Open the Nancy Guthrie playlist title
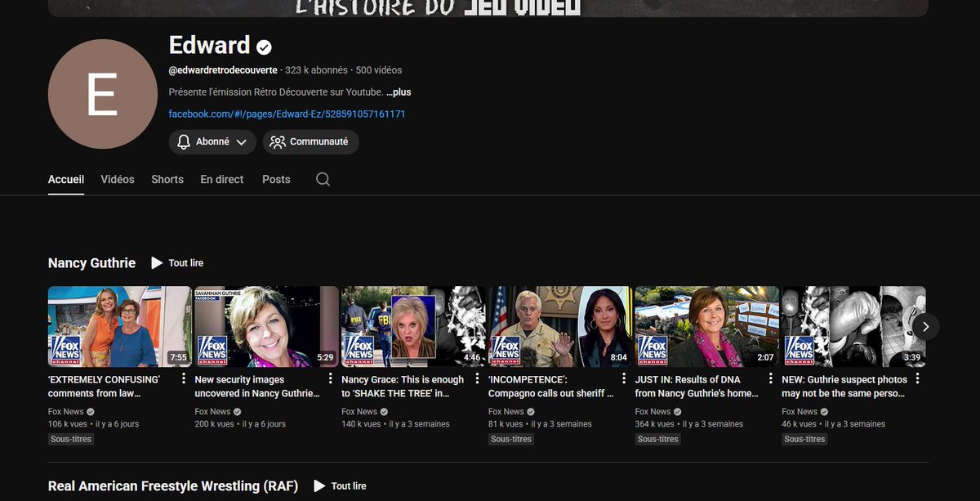The width and height of the screenshot is (980, 501). coord(91,263)
